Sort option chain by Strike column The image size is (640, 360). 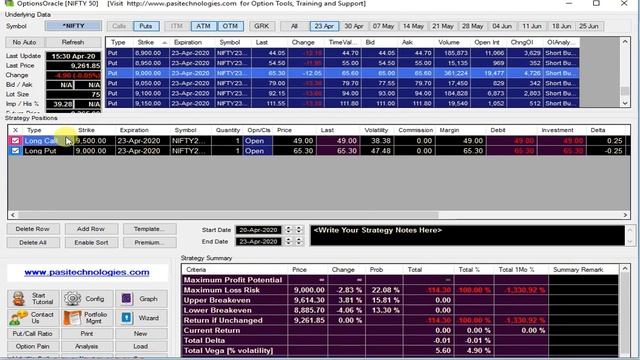[x=151, y=42]
